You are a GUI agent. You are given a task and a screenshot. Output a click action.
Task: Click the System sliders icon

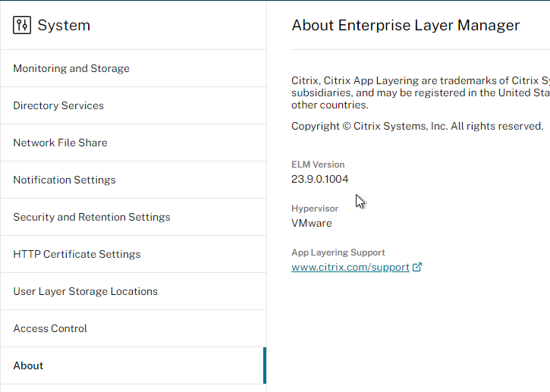(22, 25)
